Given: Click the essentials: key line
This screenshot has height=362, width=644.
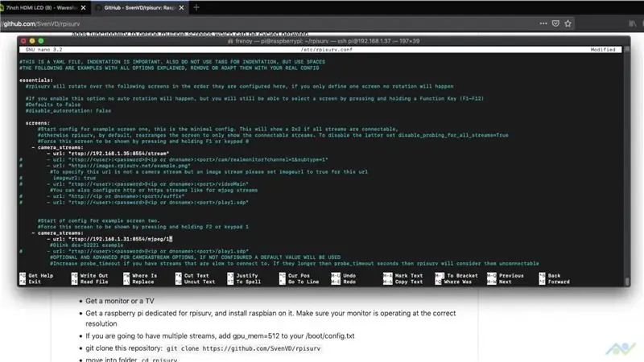Looking at the screenshot, I should pyautogui.click(x=36, y=80).
